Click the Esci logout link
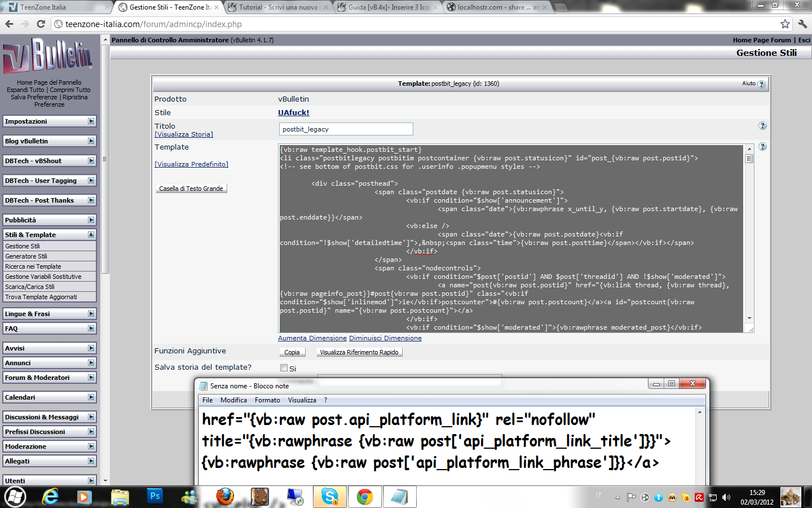 [804, 40]
